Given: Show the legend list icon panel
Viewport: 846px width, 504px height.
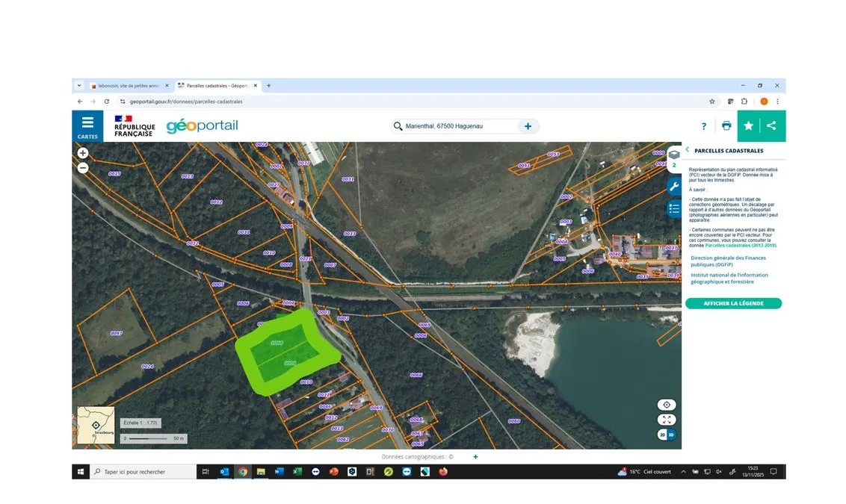Looking at the screenshot, I should coord(674,208).
